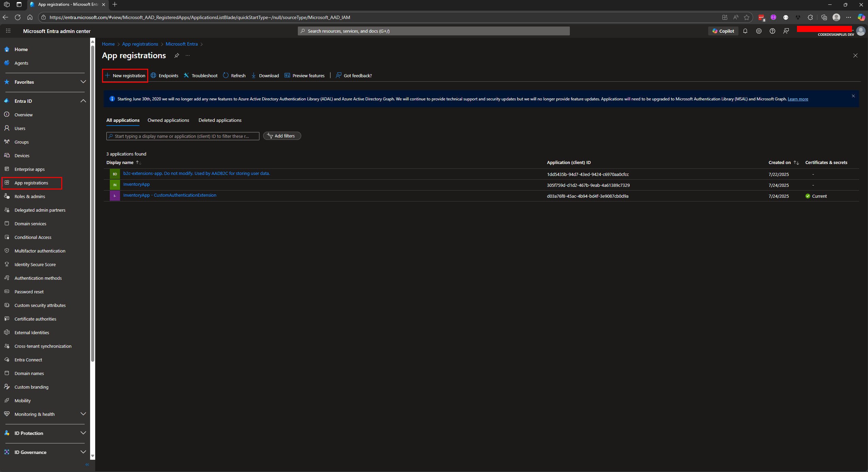Click the feedback person icon in header
Screen dimensions: 868x472
click(786, 31)
